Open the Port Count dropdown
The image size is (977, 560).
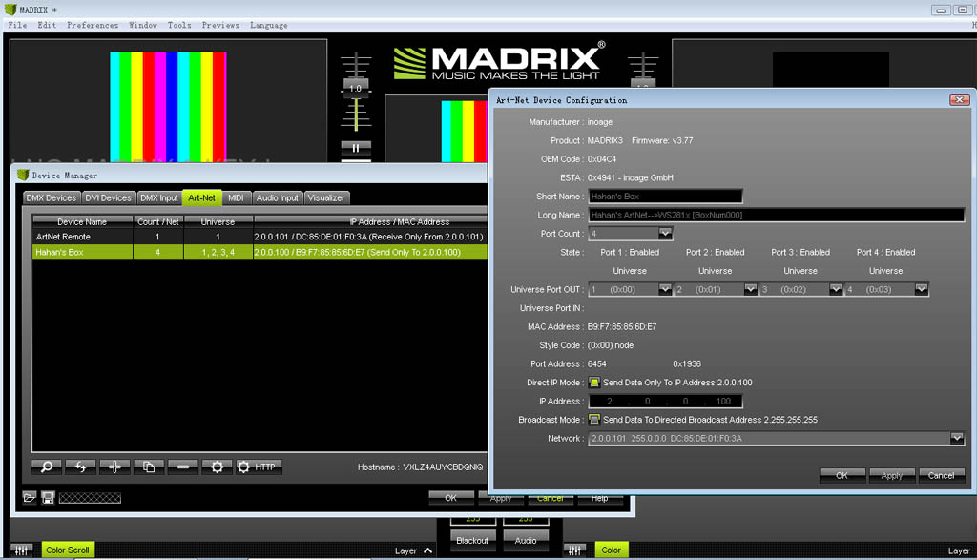(x=665, y=234)
